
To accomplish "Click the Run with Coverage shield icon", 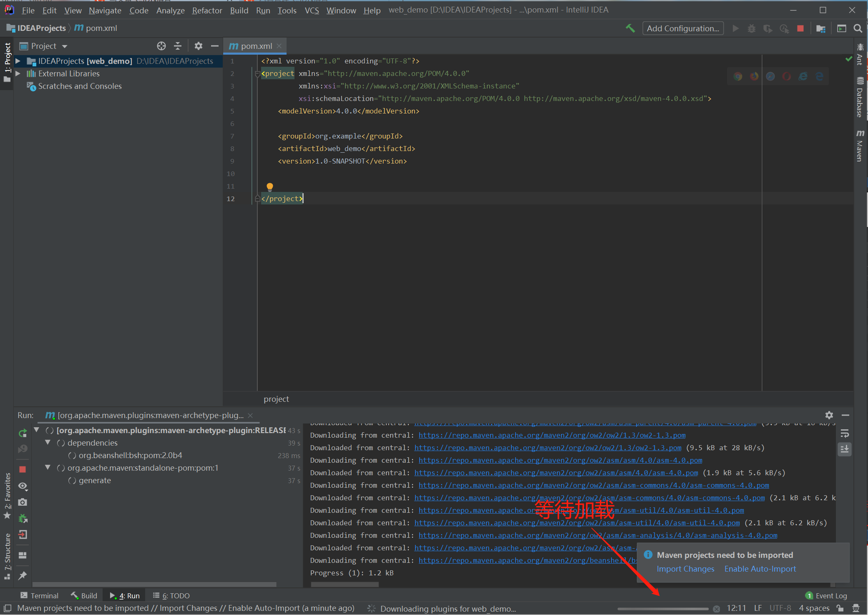I will click(768, 28).
